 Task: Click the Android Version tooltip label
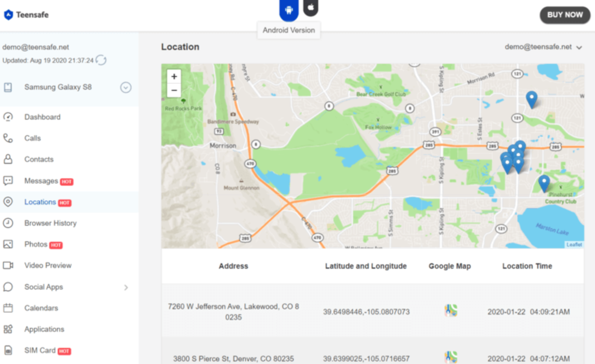click(289, 30)
